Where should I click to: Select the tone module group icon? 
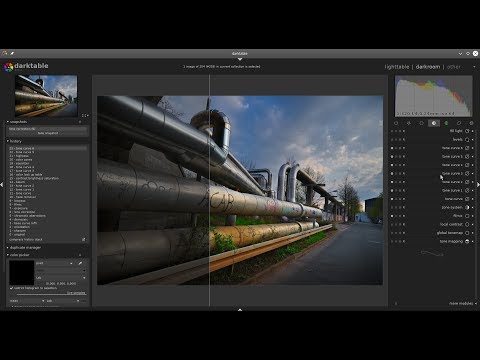434,123
